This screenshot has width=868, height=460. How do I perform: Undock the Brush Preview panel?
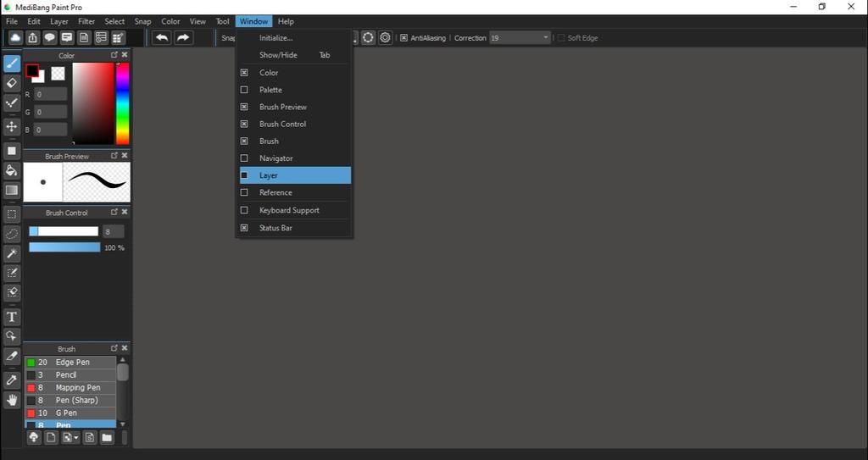coord(114,156)
